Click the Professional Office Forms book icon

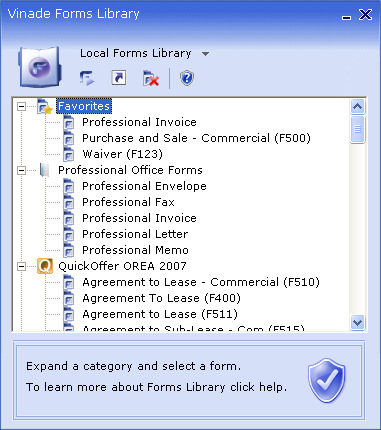click(x=44, y=170)
